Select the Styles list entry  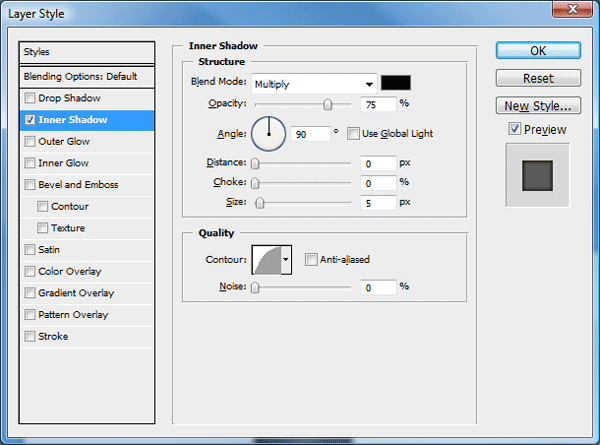point(87,52)
